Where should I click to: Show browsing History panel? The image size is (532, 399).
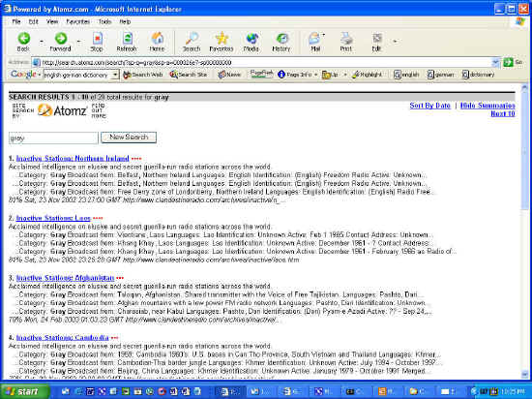click(x=281, y=42)
